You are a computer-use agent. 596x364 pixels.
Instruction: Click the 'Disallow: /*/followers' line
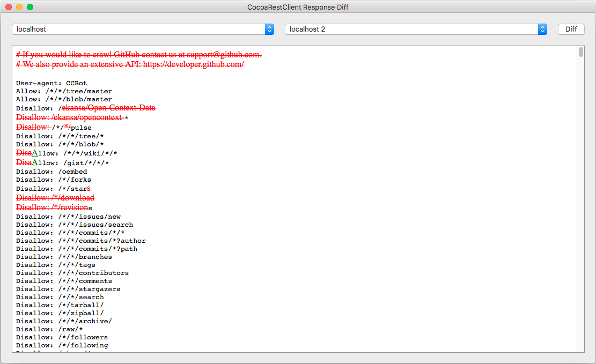[62, 337]
